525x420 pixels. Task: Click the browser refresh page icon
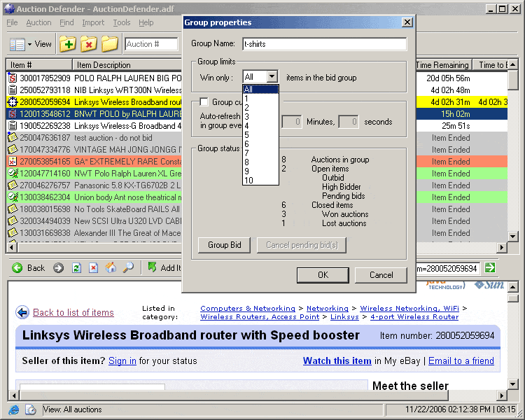click(x=77, y=268)
